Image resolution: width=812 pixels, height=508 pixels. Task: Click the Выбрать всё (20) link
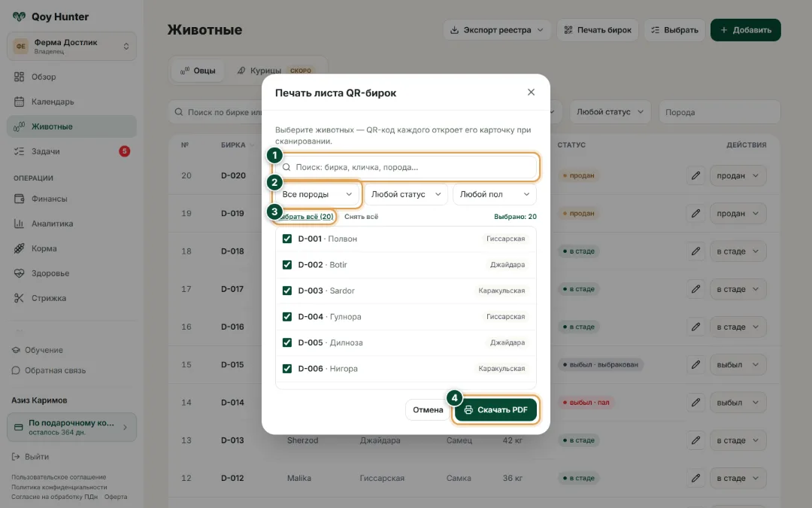(305, 217)
